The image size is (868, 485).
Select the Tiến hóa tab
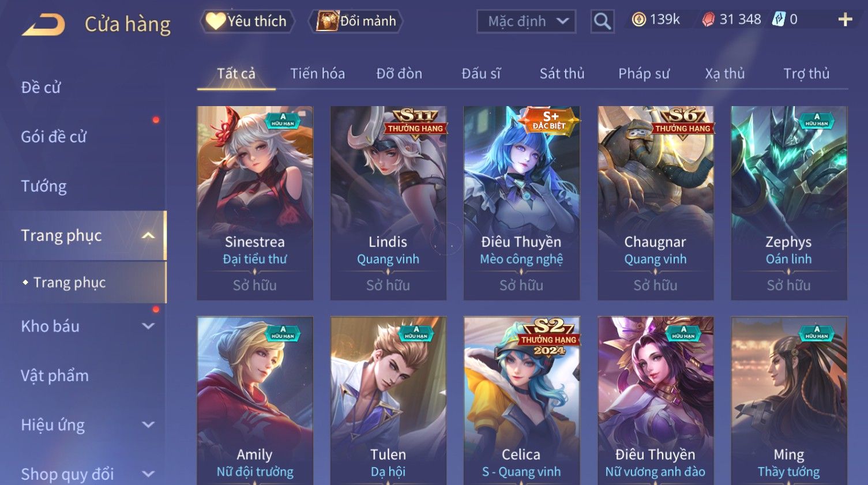click(x=317, y=73)
